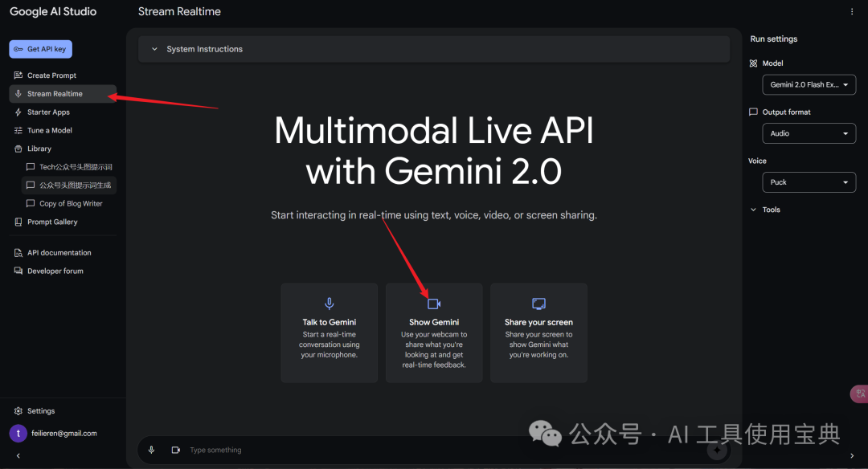Click the Multimodal Live API headline
The image size is (868, 469).
coord(434,150)
